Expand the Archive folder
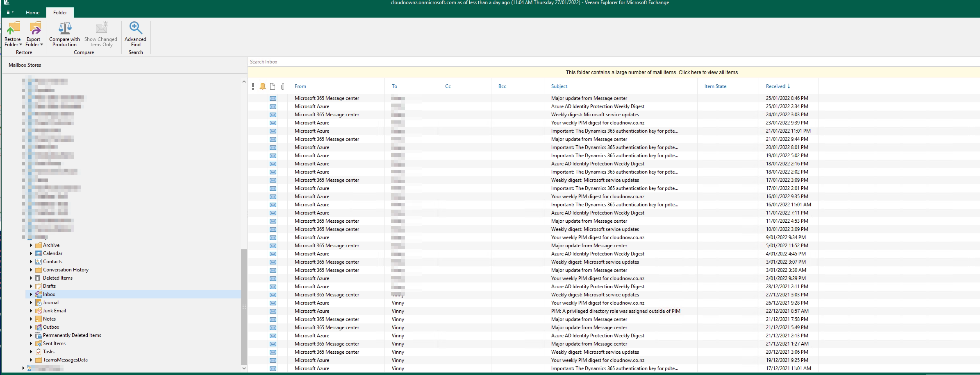 31,245
